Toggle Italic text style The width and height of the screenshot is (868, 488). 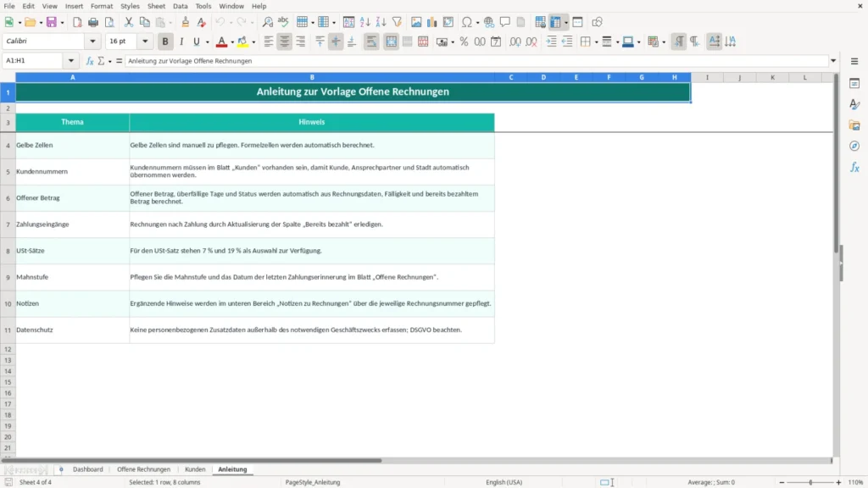(181, 42)
